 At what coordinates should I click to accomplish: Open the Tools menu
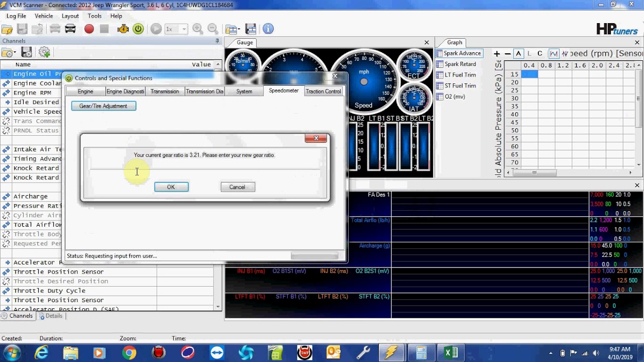[95, 16]
